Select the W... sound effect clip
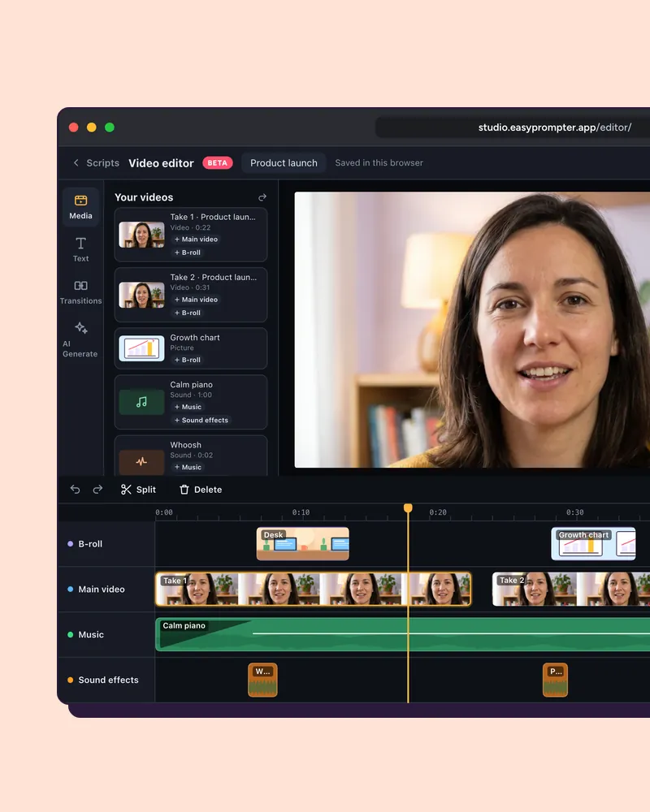The image size is (650, 812). [262, 680]
